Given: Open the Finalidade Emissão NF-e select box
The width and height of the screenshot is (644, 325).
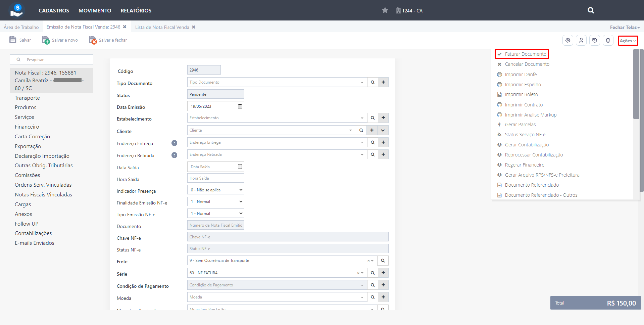Looking at the screenshot, I should coord(216,202).
